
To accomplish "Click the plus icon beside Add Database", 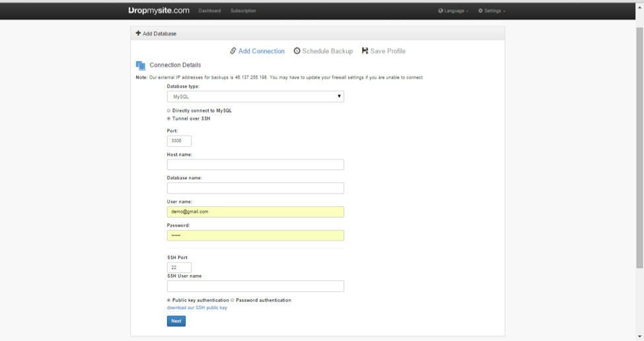I will (138, 34).
